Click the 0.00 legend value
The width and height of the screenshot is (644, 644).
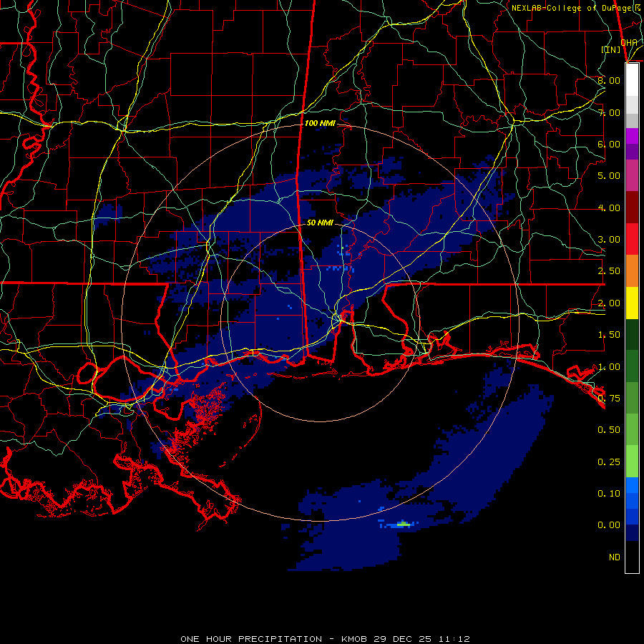[609, 525]
